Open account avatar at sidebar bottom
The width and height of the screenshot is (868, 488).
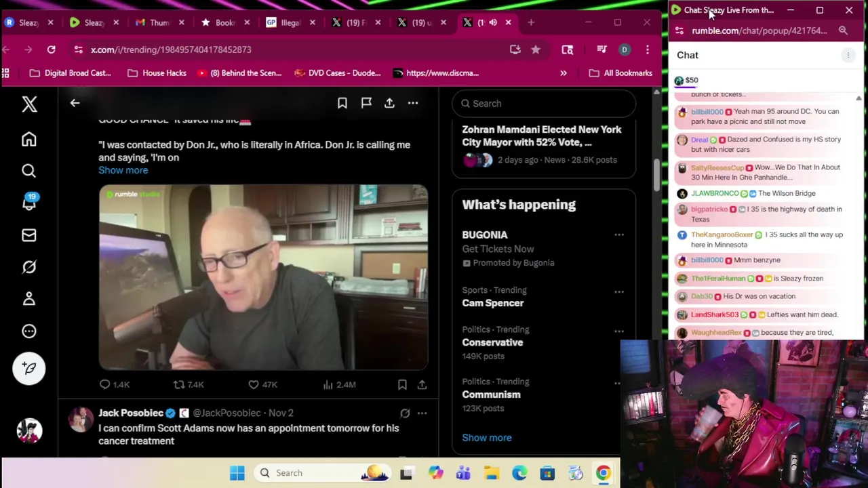29,430
